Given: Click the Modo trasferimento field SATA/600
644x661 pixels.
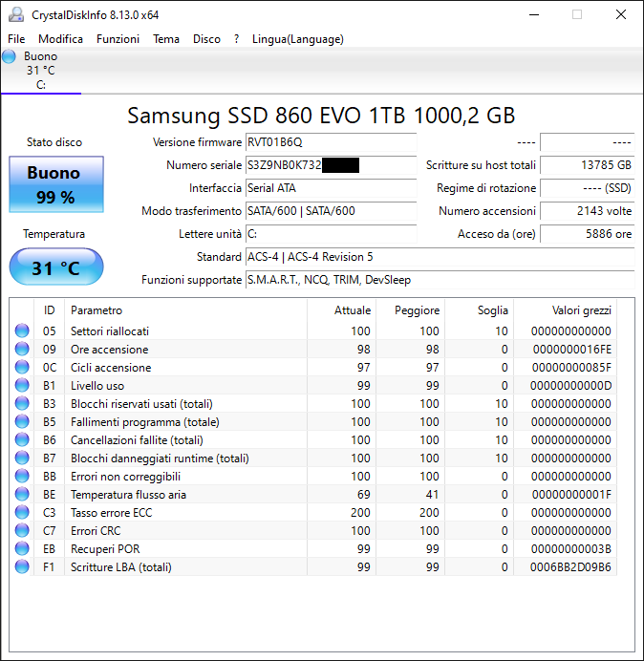Looking at the screenshot, I should [x=331, y=211].
